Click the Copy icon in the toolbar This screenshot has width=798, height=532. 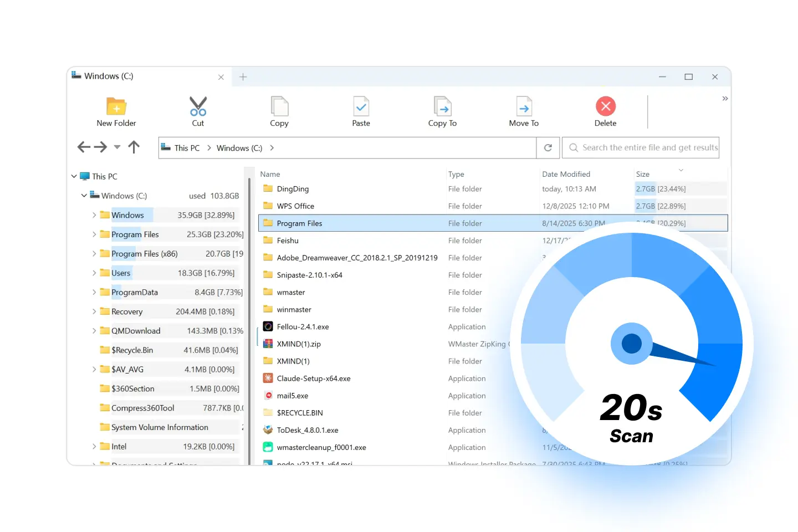click(x=279, y=108)
